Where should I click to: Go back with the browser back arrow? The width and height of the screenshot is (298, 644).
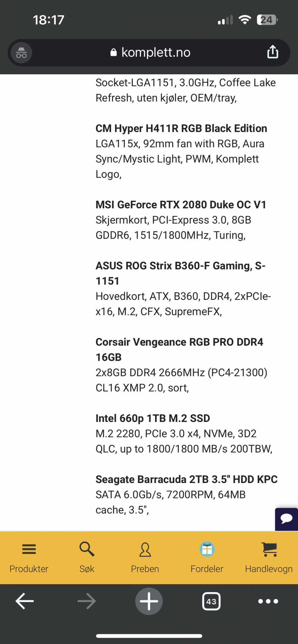coord(25,601)
